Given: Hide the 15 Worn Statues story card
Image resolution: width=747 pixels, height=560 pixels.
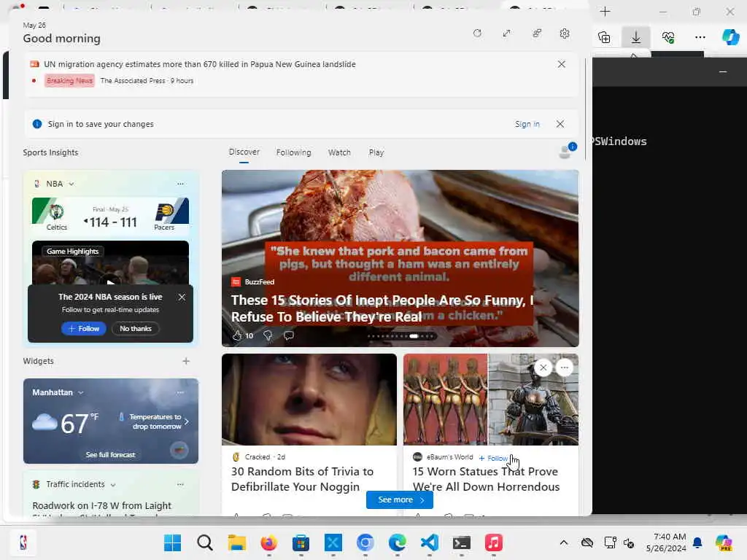Looking at the screenshot, I should [x=543, y=367].
